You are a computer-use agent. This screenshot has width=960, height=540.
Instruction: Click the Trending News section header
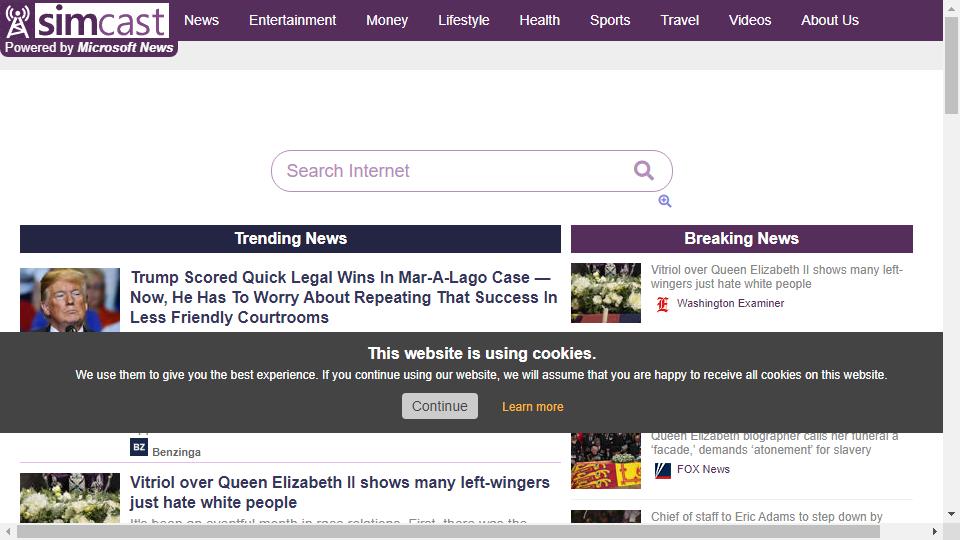pos(290,239)
